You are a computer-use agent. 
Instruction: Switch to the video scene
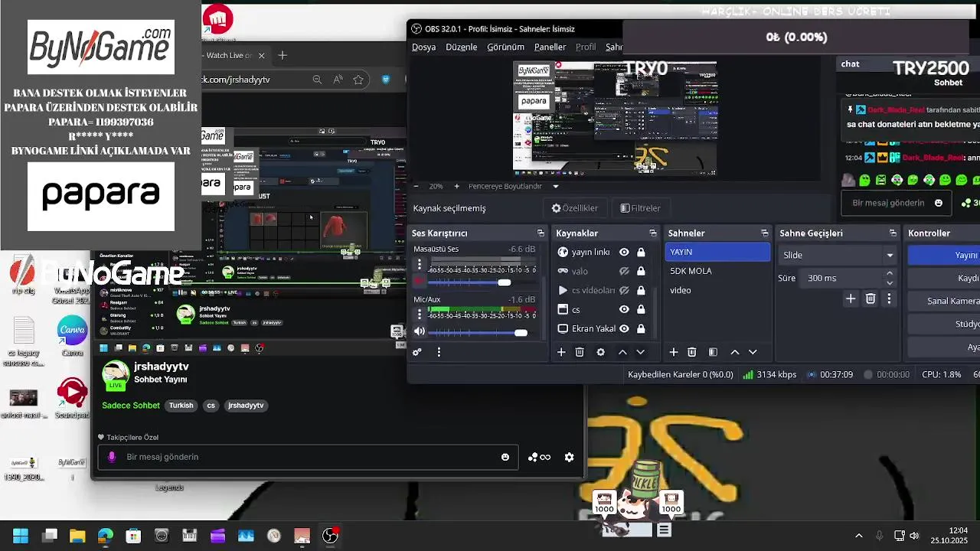[717, 290]
